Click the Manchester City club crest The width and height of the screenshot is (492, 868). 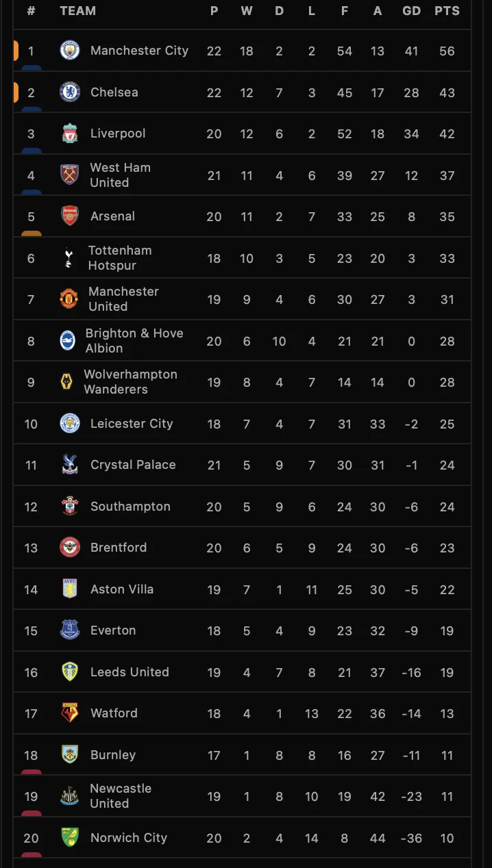click(x=70, y=51)
